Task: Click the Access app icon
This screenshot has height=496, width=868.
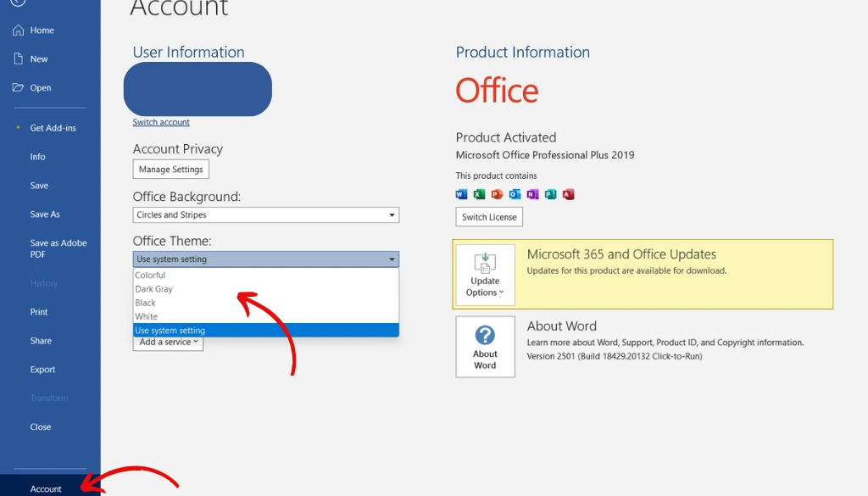Action: [x=568, y=194]
